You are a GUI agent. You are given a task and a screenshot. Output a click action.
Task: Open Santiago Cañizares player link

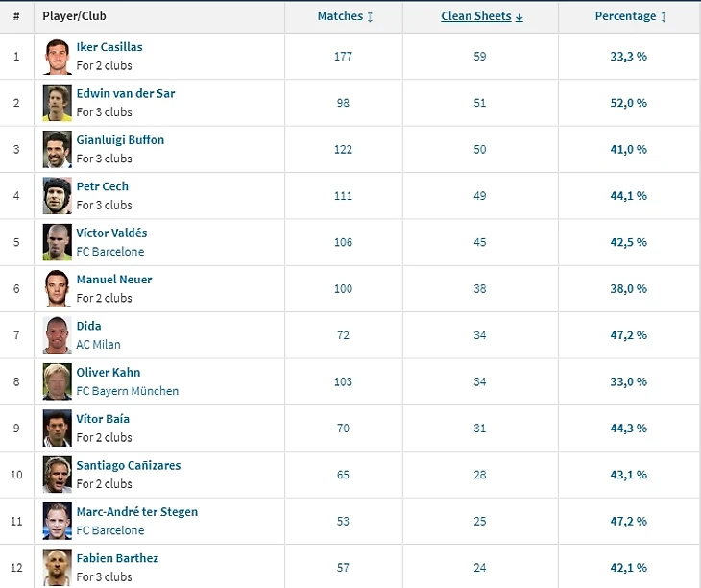tap(129, 465)
